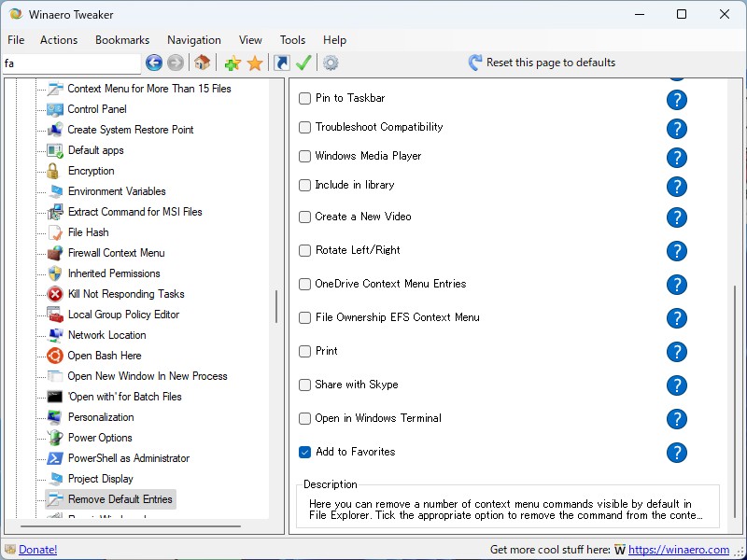The width and height of the screenshot is (747, 560).
Task: Check OneDrive Context Menu Entries
Action: tap(304, 285)
